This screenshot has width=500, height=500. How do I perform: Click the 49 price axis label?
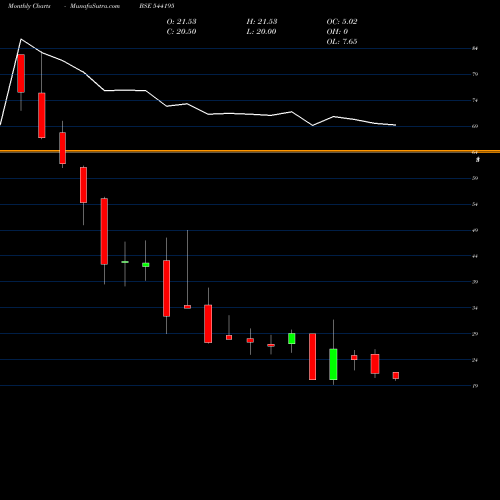coord(475,230)
